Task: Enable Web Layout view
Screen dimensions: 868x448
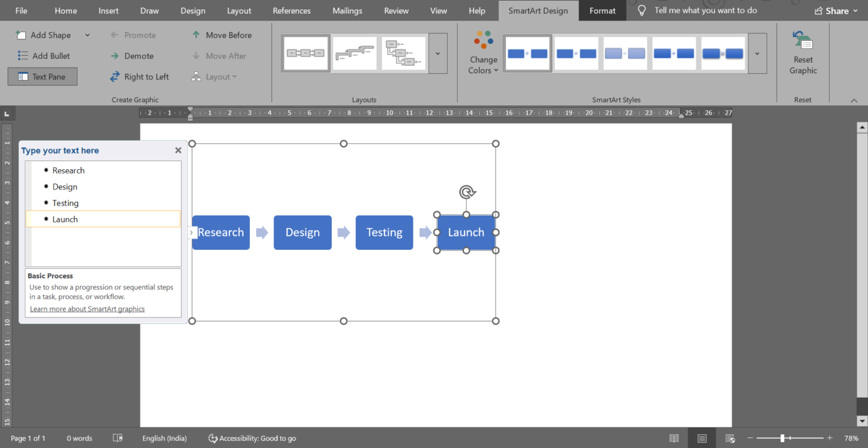Action: 730,438
